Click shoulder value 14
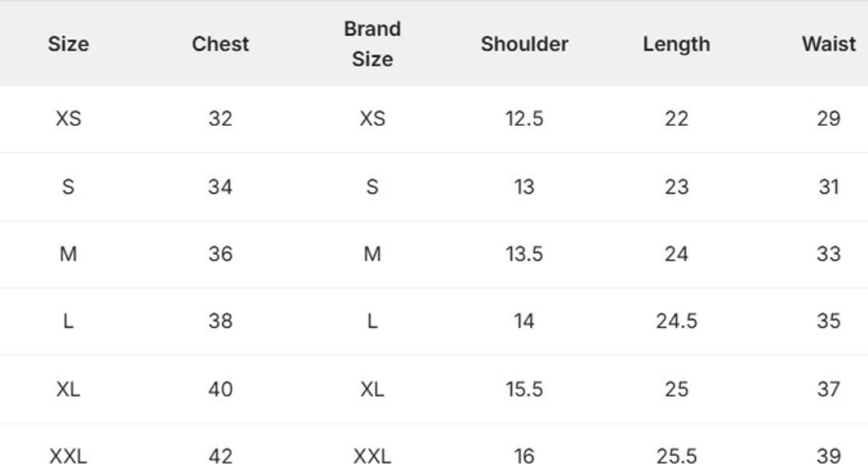Viewport: 868px width, 464px height. 524,321
